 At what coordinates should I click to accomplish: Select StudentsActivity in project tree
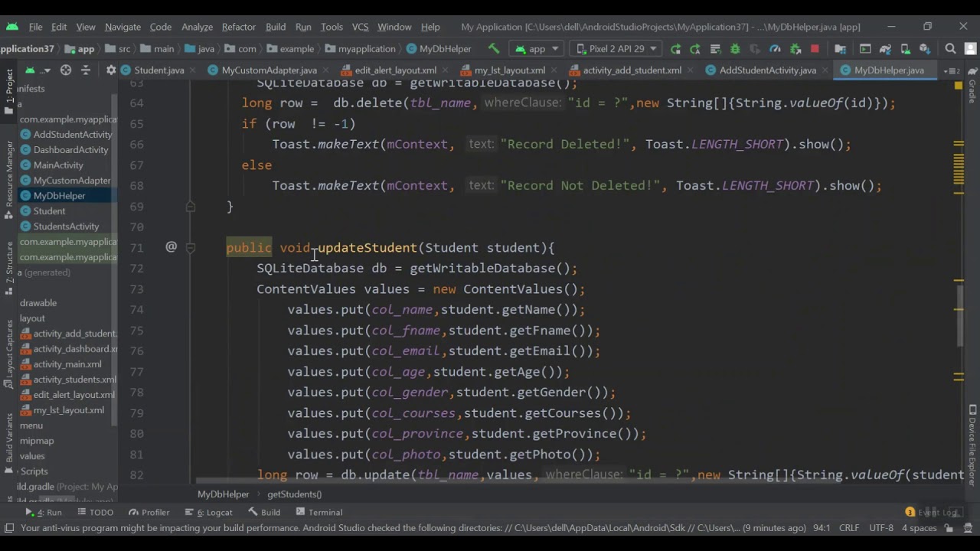[x=66, y=226]
